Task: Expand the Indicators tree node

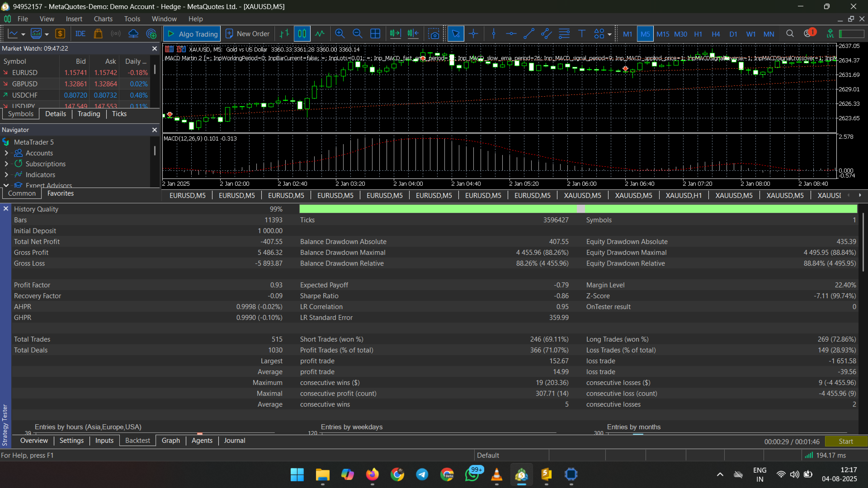Action: point(6,175)
